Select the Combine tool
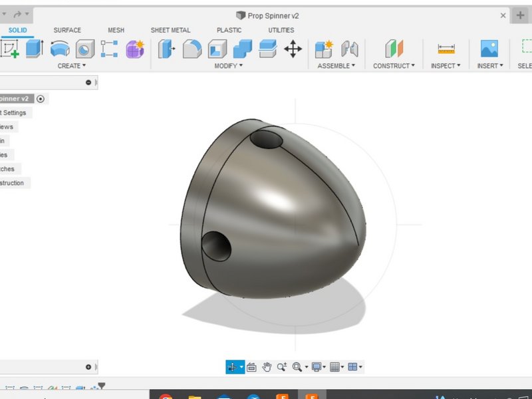Screen dimensions: 532x399 243,49
